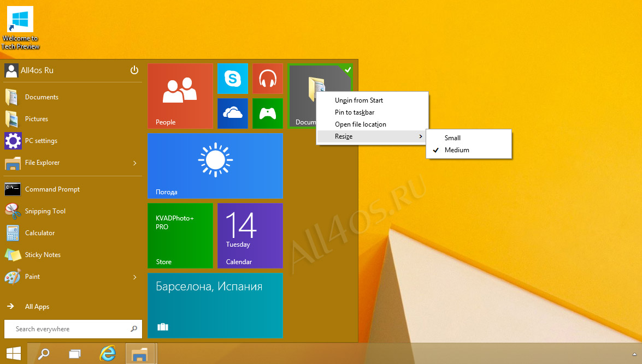642x364 pixels.
Task: Launch Paint from Start list
Action: point(73,277)
